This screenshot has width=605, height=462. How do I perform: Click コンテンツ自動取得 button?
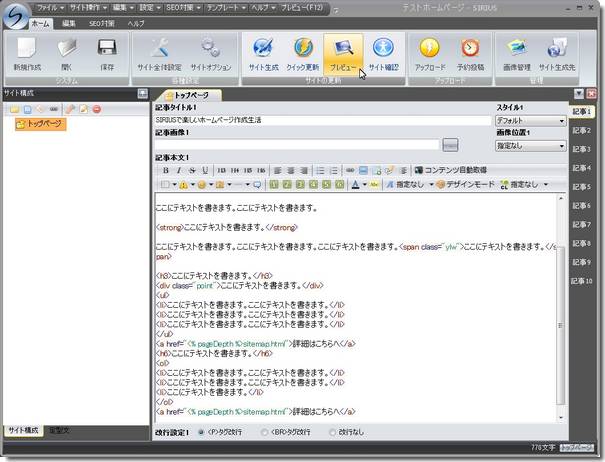pyautogui.click(x=451, y=170)
